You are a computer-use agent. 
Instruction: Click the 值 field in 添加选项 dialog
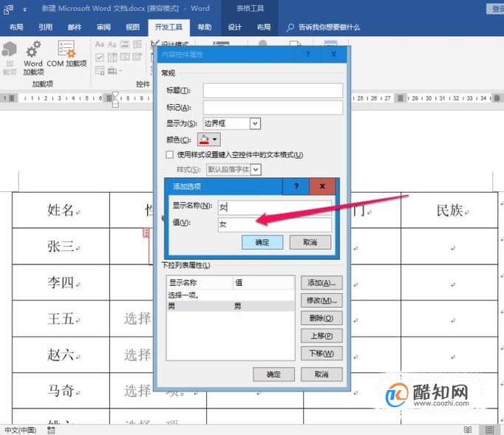pos(274,225)
